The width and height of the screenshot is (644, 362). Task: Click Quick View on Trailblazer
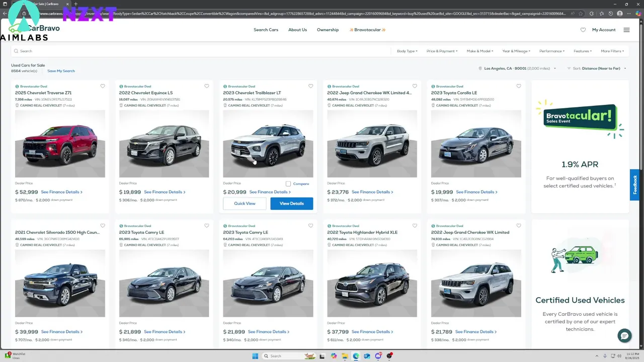coord(245,204)
